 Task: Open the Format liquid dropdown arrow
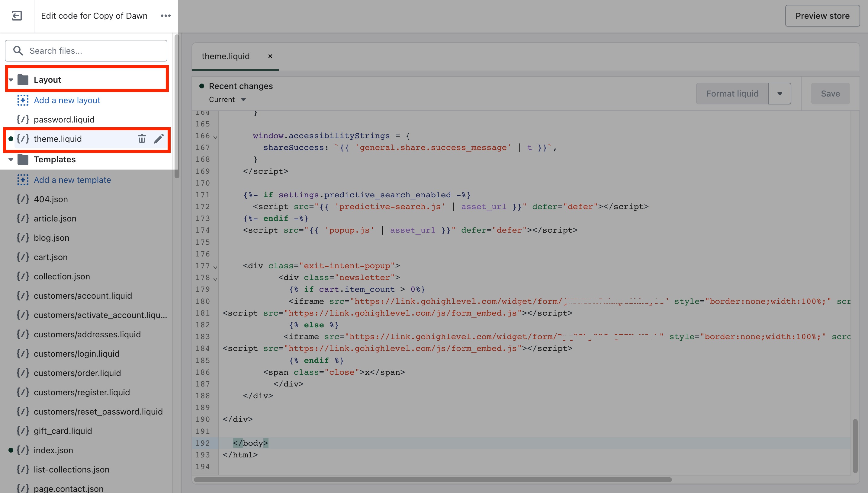coord(780,94)
